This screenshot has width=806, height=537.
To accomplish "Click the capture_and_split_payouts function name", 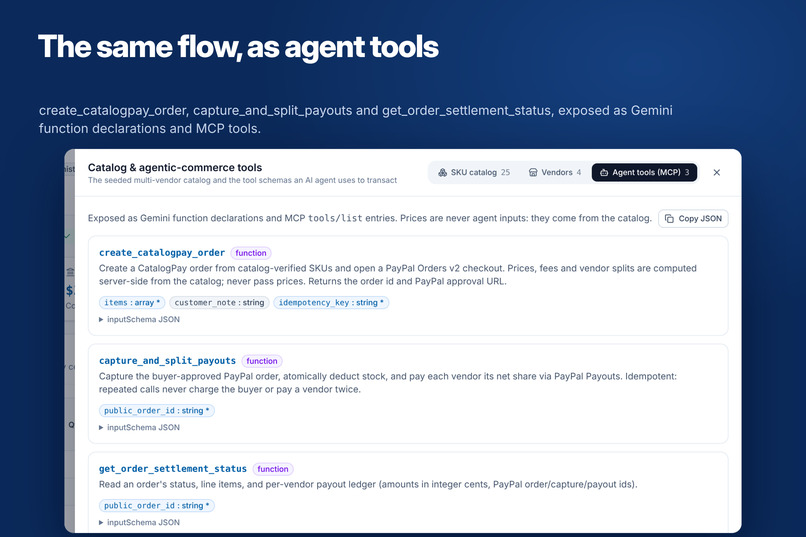I will click(x=167, y=361).
